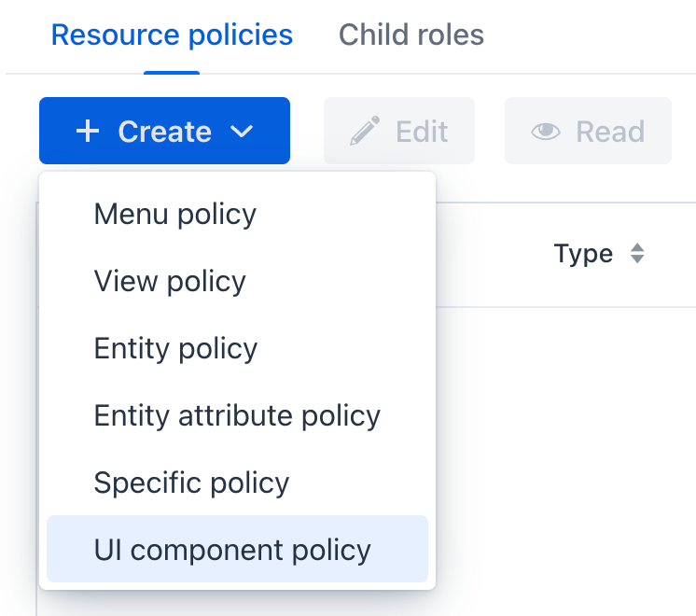Switch to the Resource policies tab
696x616 pixels.
tap(172, 35)
